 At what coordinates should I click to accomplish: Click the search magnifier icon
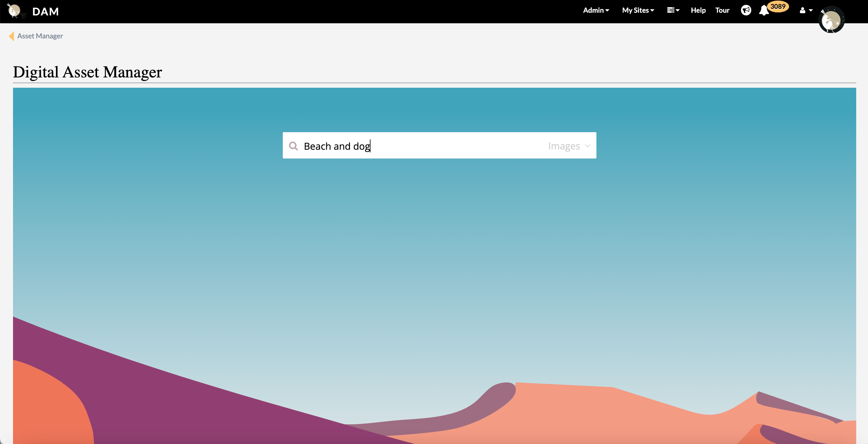click(x=293, y=146)
